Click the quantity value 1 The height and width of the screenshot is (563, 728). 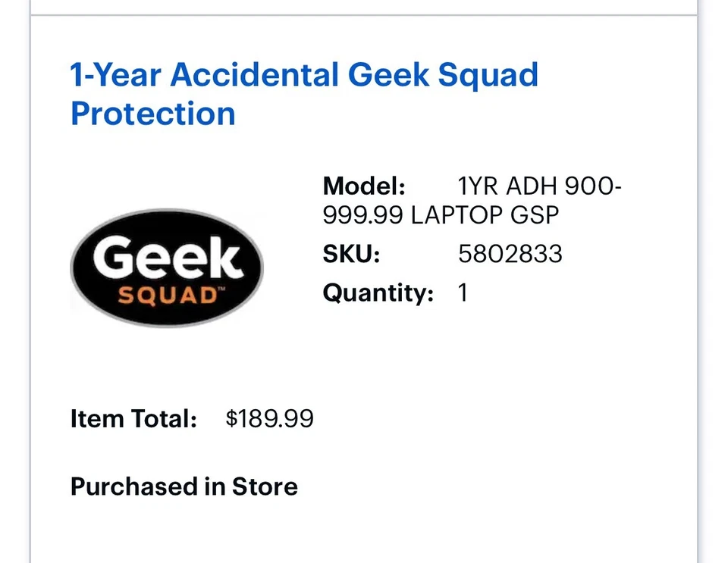pyautogui.click(x=463, y=292)
